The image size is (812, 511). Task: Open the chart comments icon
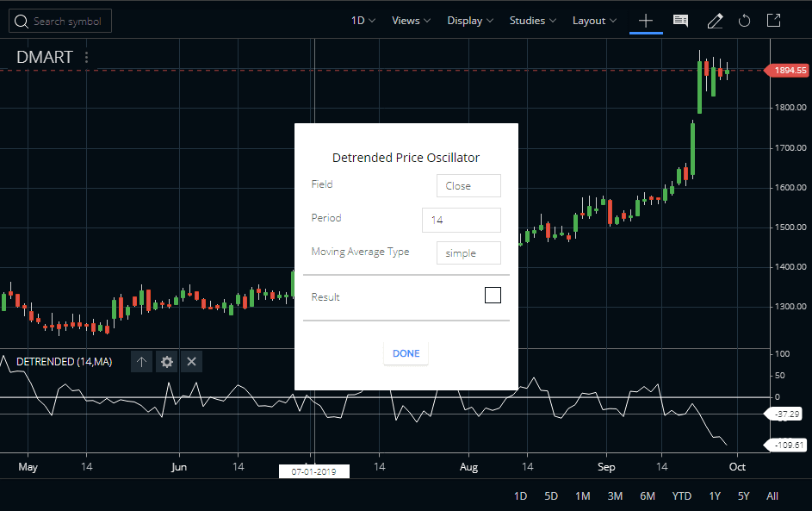[x=680, y=21]
